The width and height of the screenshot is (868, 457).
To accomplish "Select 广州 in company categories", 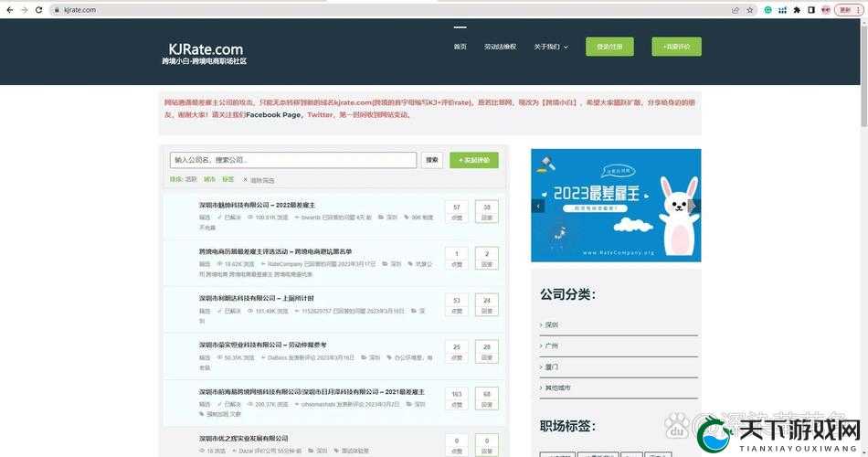I will pos(551,345).
